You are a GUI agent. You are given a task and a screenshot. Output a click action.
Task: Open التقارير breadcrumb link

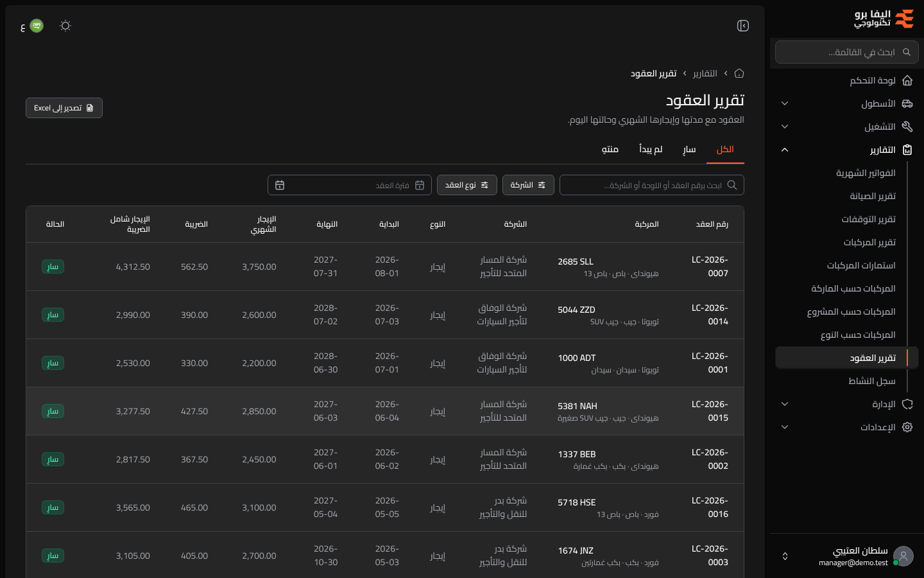click(705, 73)
